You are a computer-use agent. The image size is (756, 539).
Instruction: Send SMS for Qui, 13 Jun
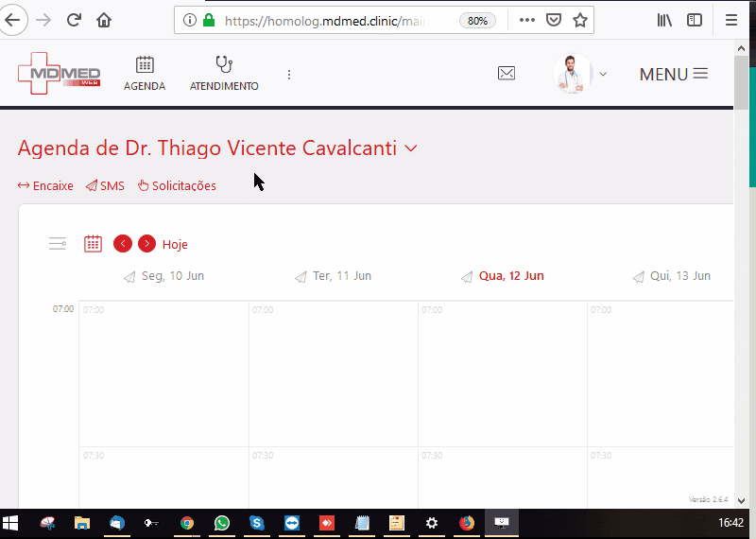[638, 277]
